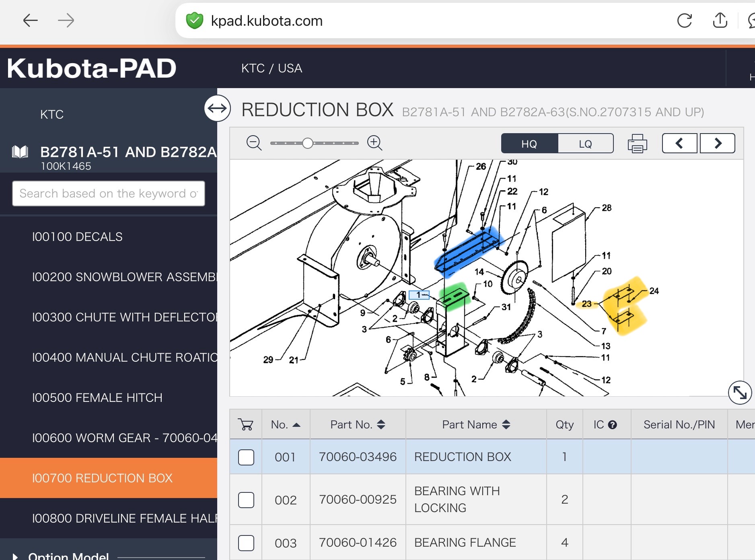Select checkbox for Bearing With Locking
The image size is (755, 560).
246,500
